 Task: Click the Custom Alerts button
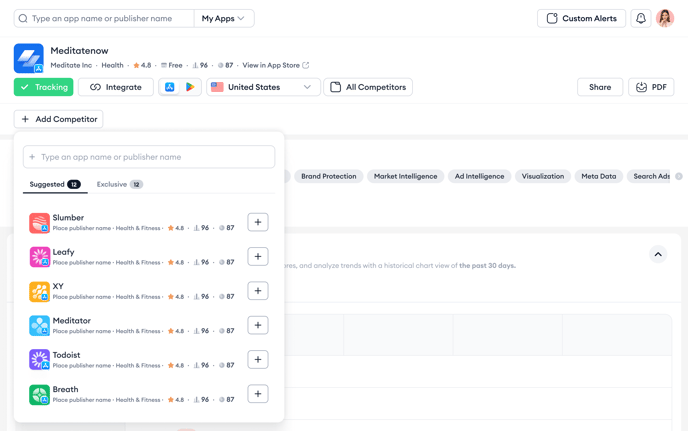click(x=581, y=18)
